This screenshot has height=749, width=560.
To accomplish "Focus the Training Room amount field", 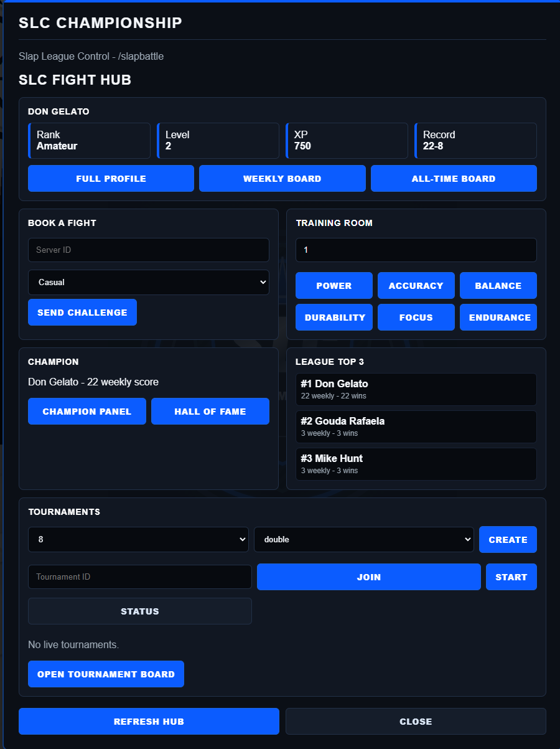I will (416, 250).
